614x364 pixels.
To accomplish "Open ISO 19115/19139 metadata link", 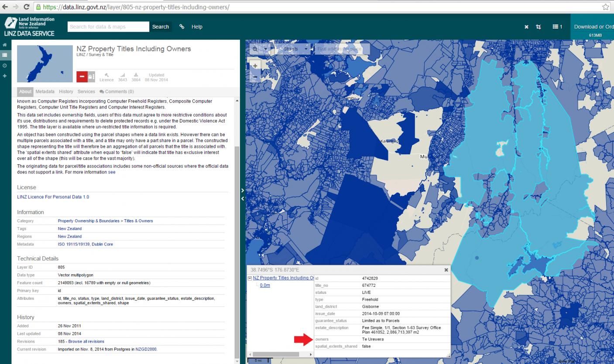I will pyautogui.click(x=74, y=244).
